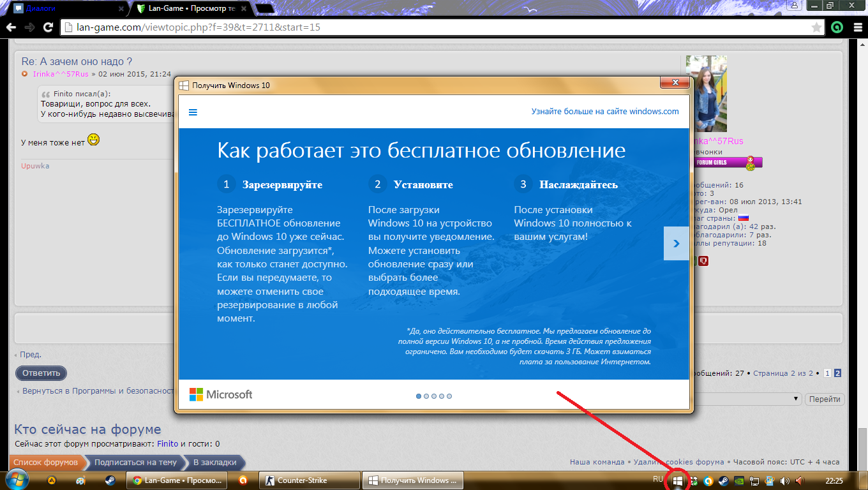Go to page 1 of the thread
Viewport: 868px width, 490px height.
pyautogui.click(x=827, y=373)
